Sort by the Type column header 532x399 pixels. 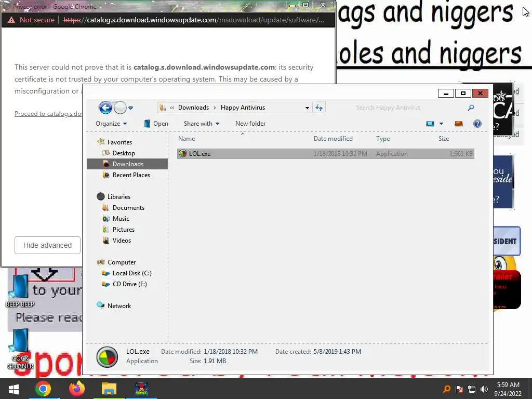[383, 138]
